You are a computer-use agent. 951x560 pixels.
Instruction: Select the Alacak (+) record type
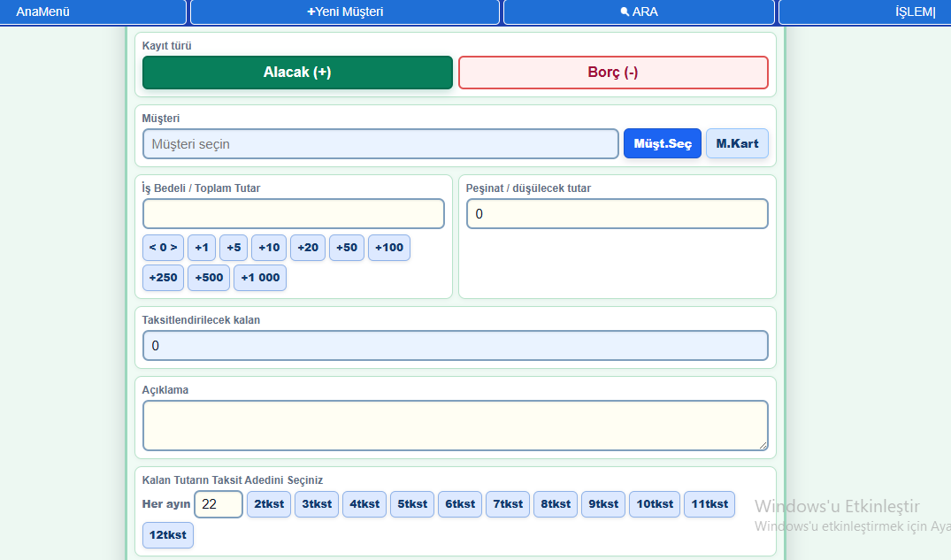tap(297, 73)
